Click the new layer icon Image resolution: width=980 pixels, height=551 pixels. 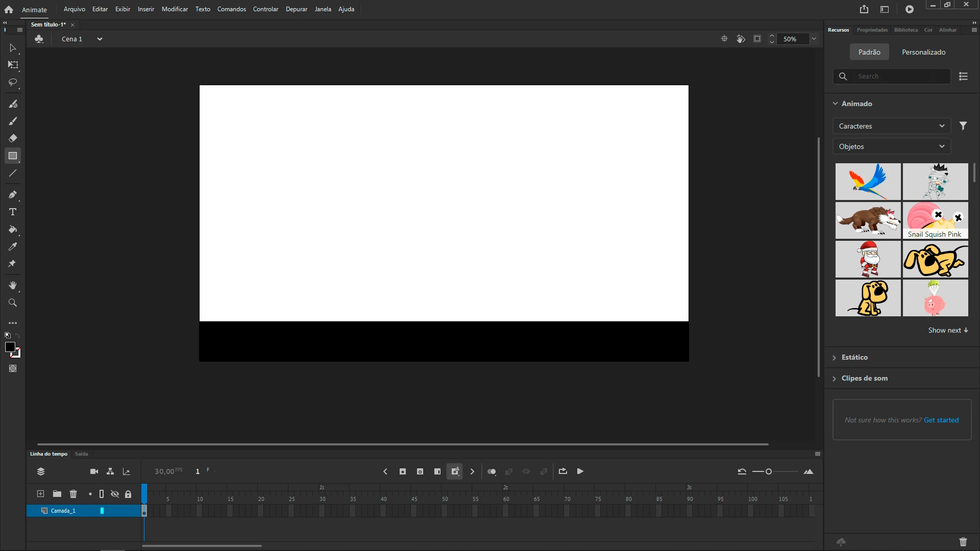coord(40,494)
